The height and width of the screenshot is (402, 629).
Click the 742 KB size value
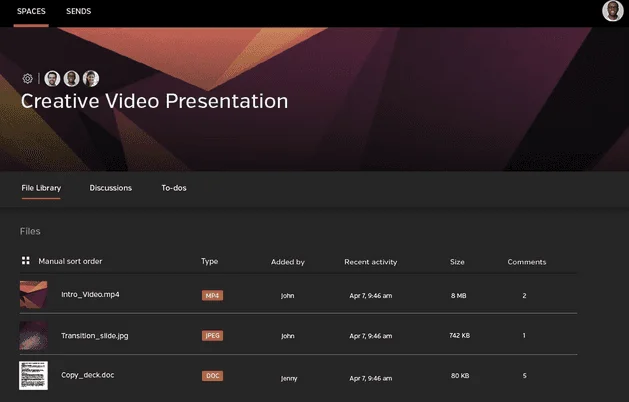click(x=460, y=335)
